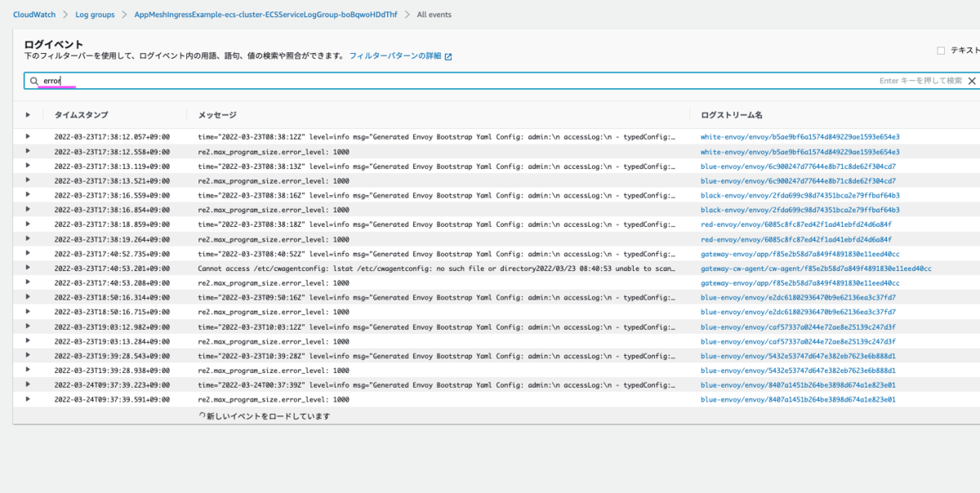This screenshot has width=980, height=493.
Task: Click the magnifier icon in the filter bar
Action: 34,81
